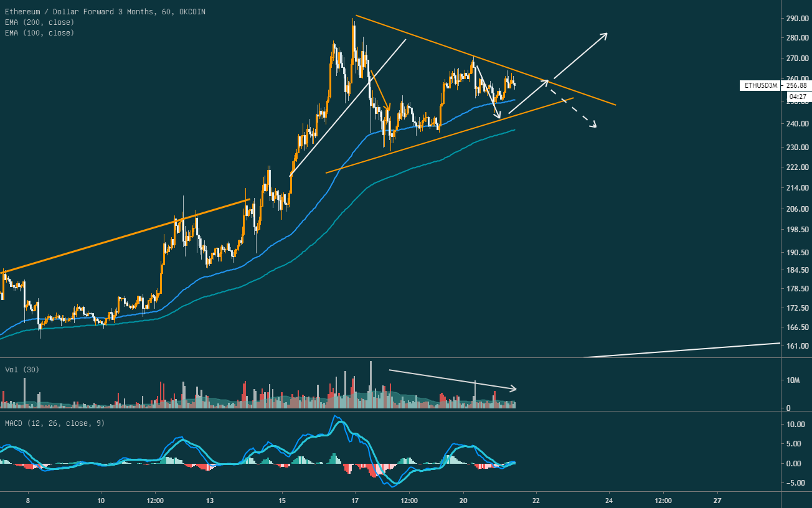
Task: Select the EMA (100, close) indicator legend
Action: tap(39, 33)
